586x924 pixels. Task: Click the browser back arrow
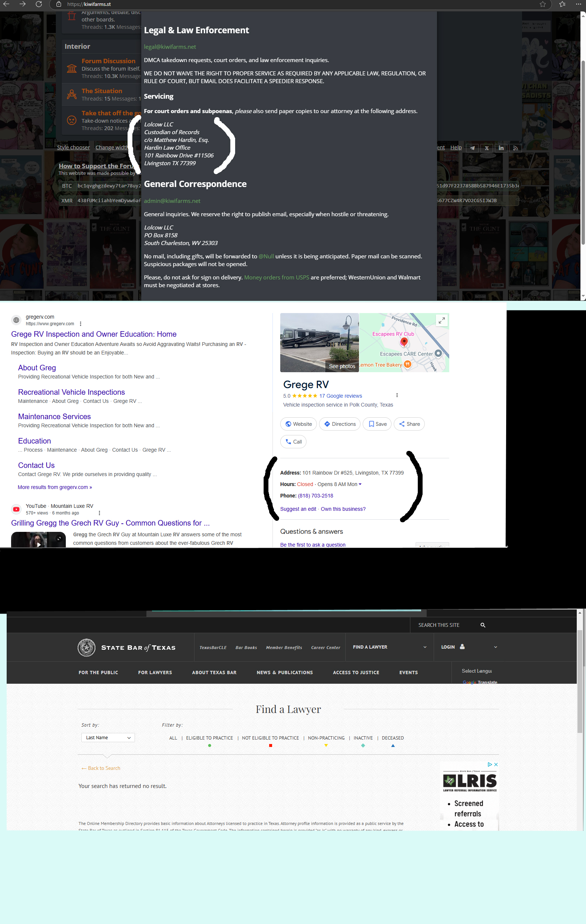(x=6, y=4)
